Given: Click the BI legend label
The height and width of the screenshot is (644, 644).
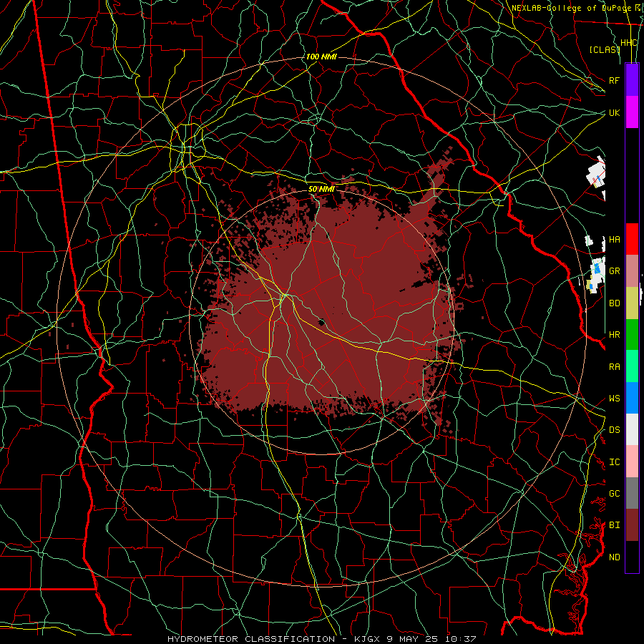Looking at the screenshot, I should click(x=614, y=525).
